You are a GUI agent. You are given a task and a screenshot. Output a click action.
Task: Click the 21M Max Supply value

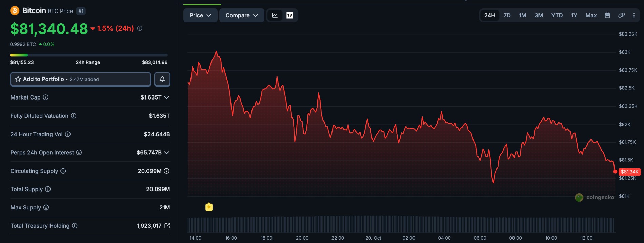165,207
